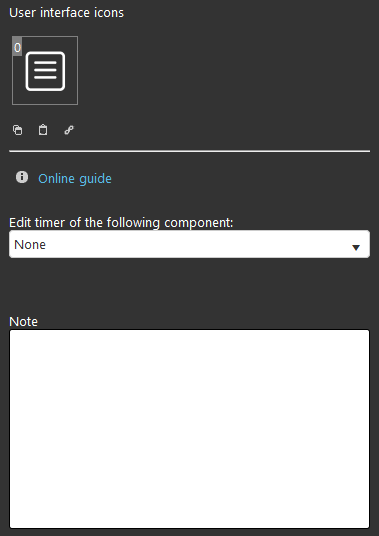Click the 'Edit timer of the following component' label
379x536 pixels.
pos(121,223)
